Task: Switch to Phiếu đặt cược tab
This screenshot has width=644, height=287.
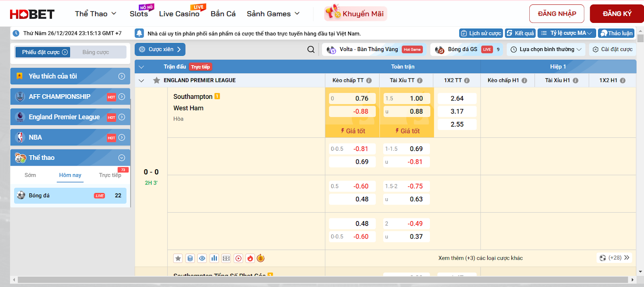Action: (x=43, y=52)
